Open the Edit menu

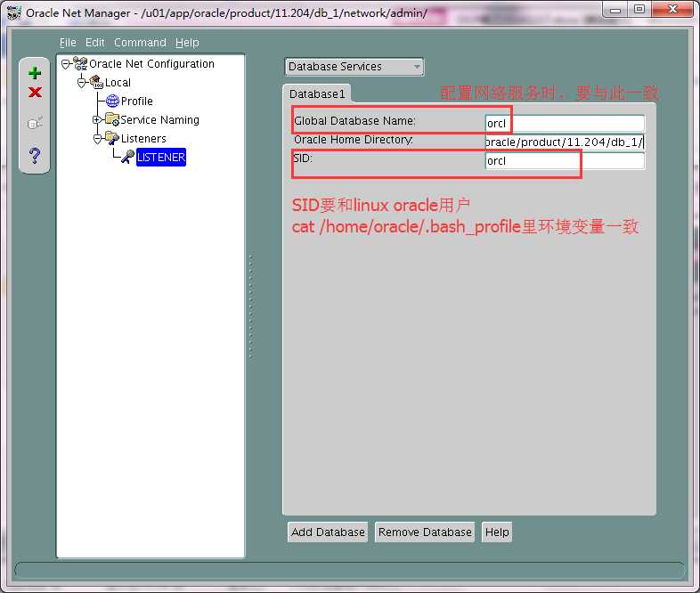point(94,43)
